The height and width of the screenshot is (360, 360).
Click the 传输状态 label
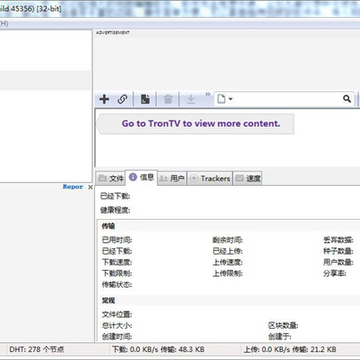(117, 285)
